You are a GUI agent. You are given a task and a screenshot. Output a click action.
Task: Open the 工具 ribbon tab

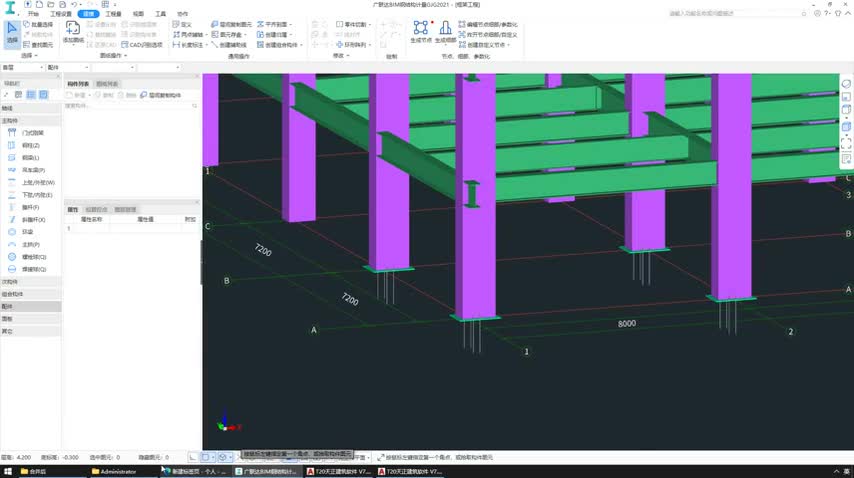coord(161,14)
